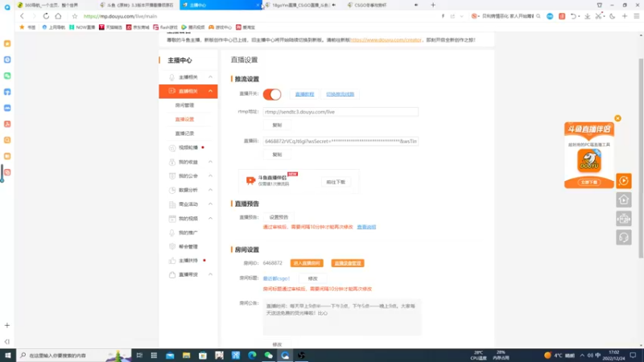
Task: Click the rtmp address input field
Action: pyautogui.click(x=341, y=112)
